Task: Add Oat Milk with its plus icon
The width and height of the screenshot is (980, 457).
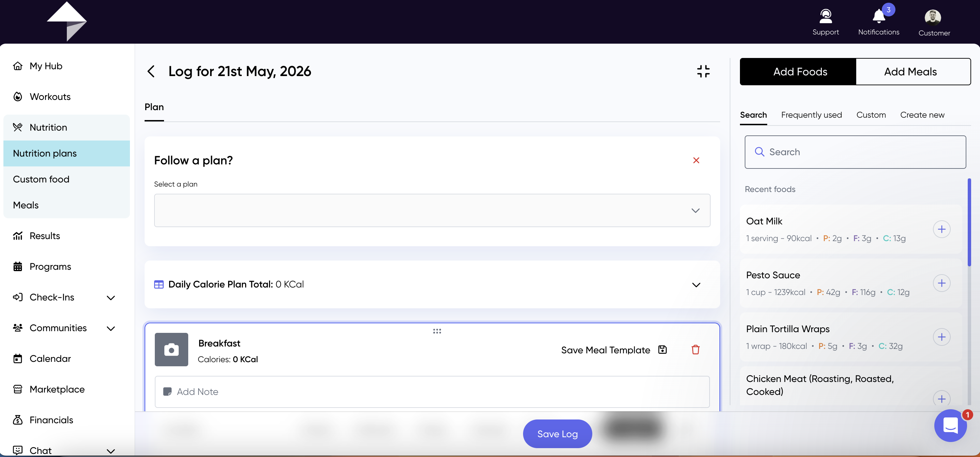Action: [x=941, y=229]
